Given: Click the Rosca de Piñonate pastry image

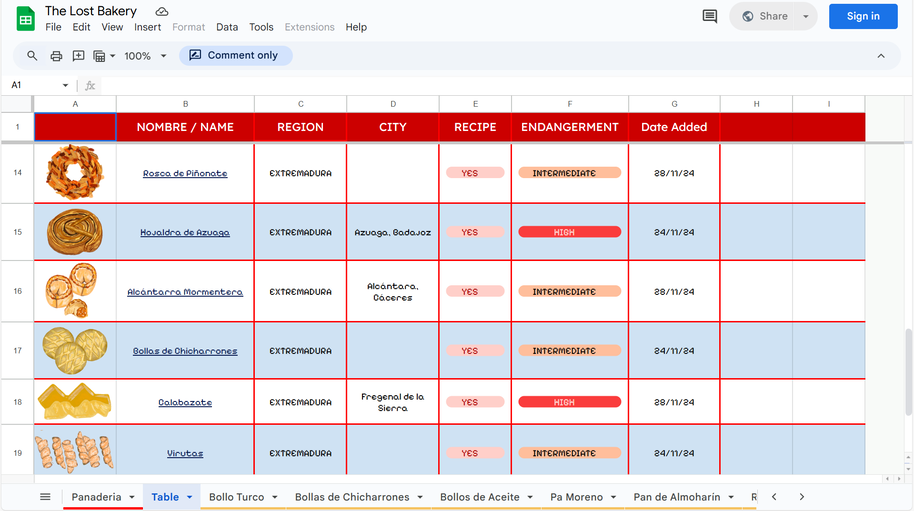Looking at the screenshot, I should 75,172.
